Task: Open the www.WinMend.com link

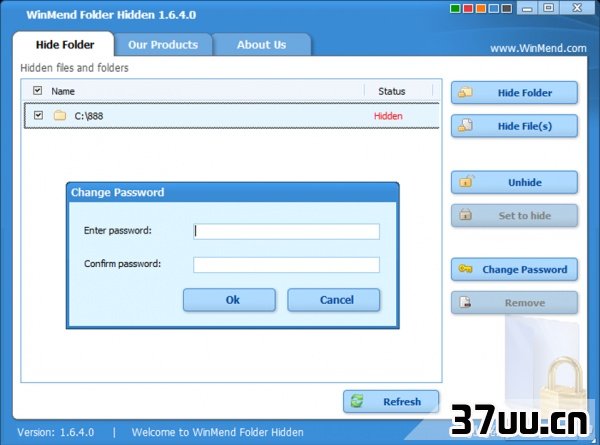Action: [x=538, y=49]
